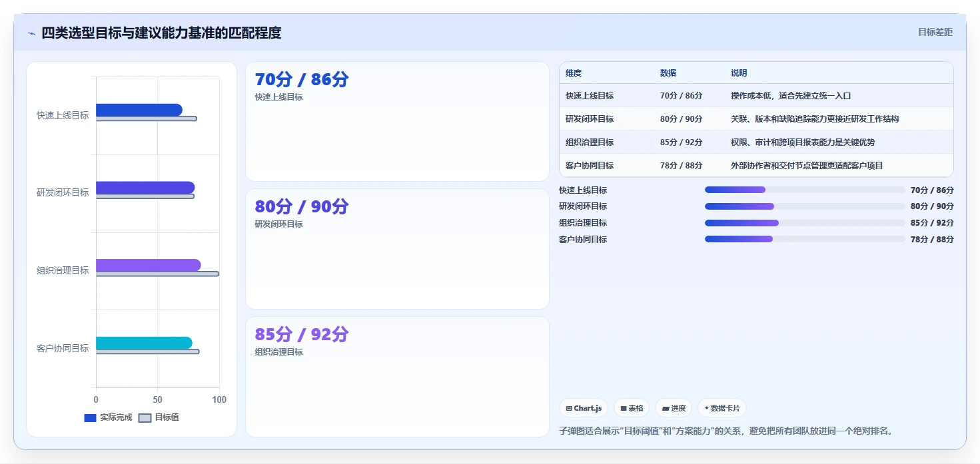Click the table cell 70分 / 86分
Viewport: 980px width, 464px height.
681,96
